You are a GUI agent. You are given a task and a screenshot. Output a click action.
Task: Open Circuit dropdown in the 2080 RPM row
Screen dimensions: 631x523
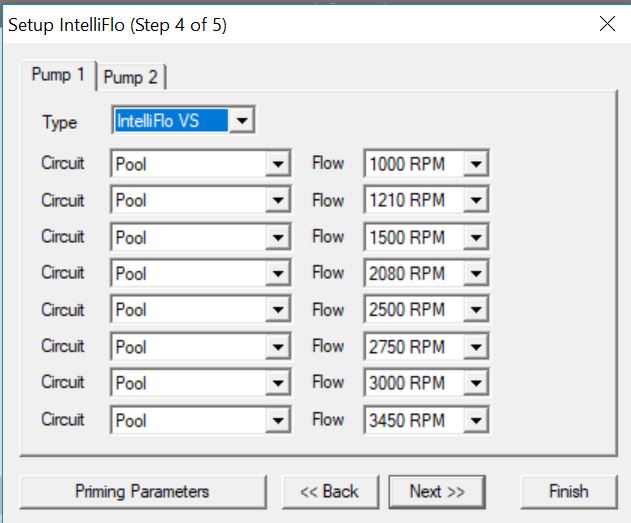pos(200,273)
